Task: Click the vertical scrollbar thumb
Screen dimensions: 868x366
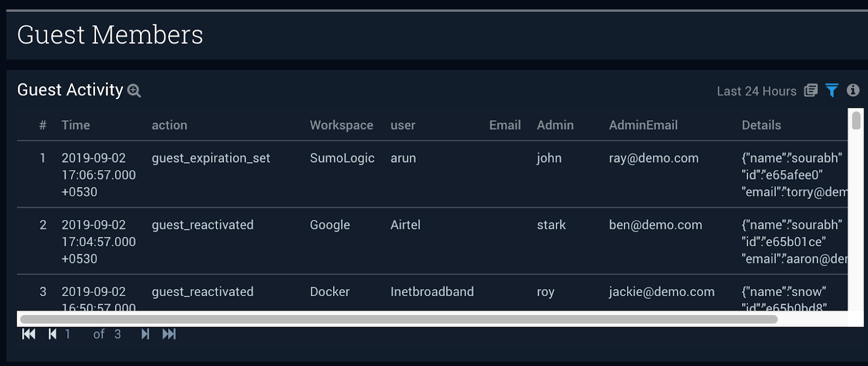Action: click(x=856, y=120)
